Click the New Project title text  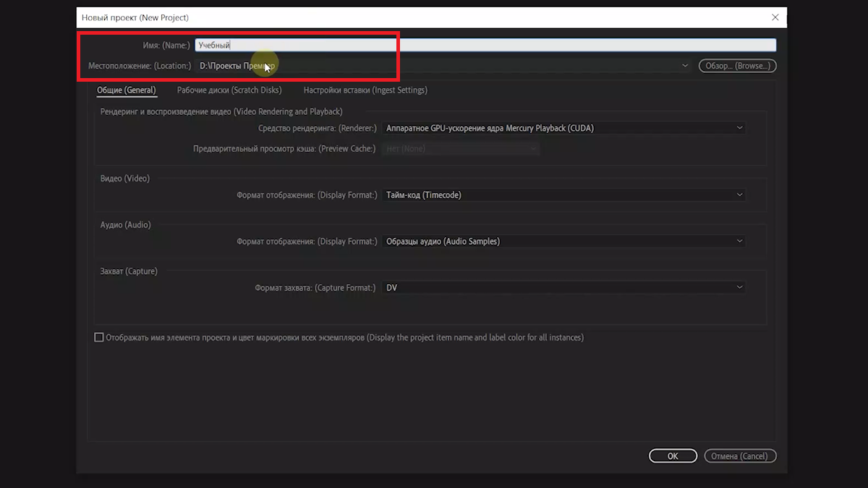pyautogui.click(x=135, y=17)
